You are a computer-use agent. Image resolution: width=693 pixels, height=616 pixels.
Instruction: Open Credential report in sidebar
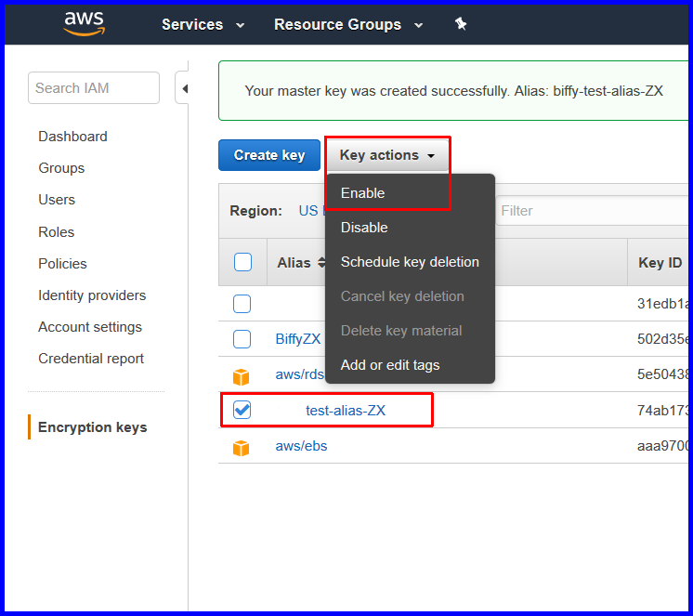91,359
